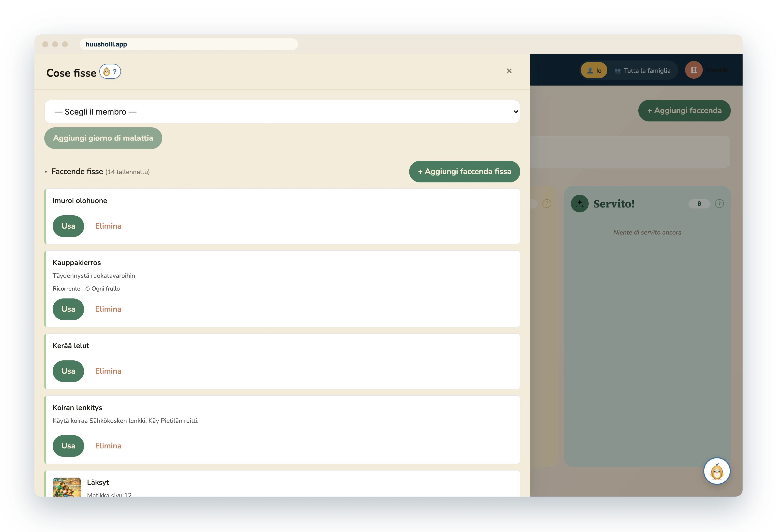Viewport: 777px width, 532px height.
Task: Click the Käytä koiraa Sähkökosken lenkki description
Action: click(x=125, y=421)
